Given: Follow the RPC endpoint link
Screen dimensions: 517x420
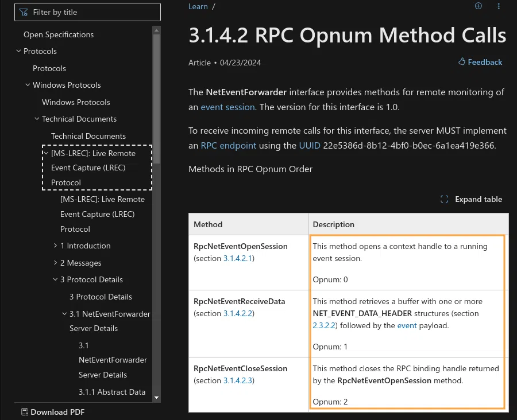Looking at the screenshot, I should [x=229, y=145].
